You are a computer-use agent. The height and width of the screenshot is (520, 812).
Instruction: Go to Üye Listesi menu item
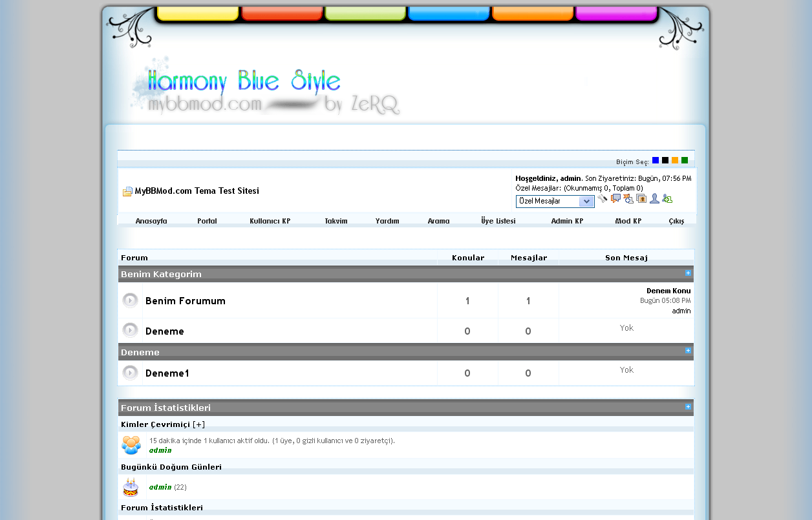(x=498, y=221)
